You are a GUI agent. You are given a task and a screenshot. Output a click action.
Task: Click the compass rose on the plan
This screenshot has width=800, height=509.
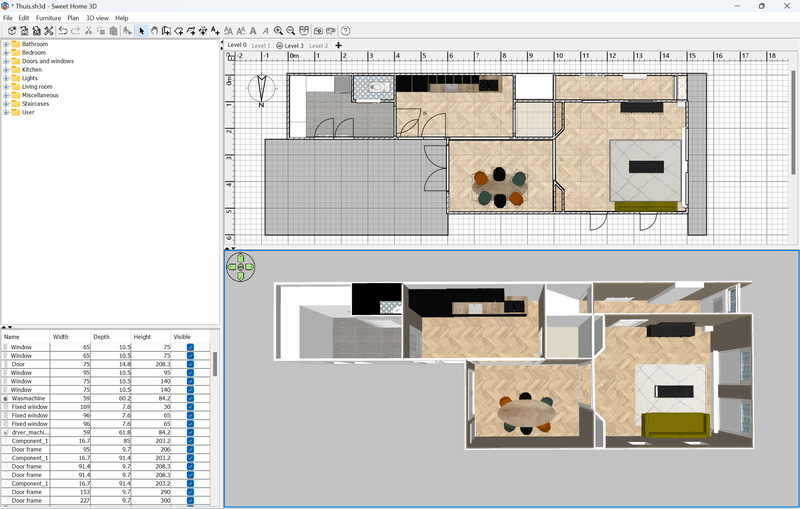(x=261, y=90)
